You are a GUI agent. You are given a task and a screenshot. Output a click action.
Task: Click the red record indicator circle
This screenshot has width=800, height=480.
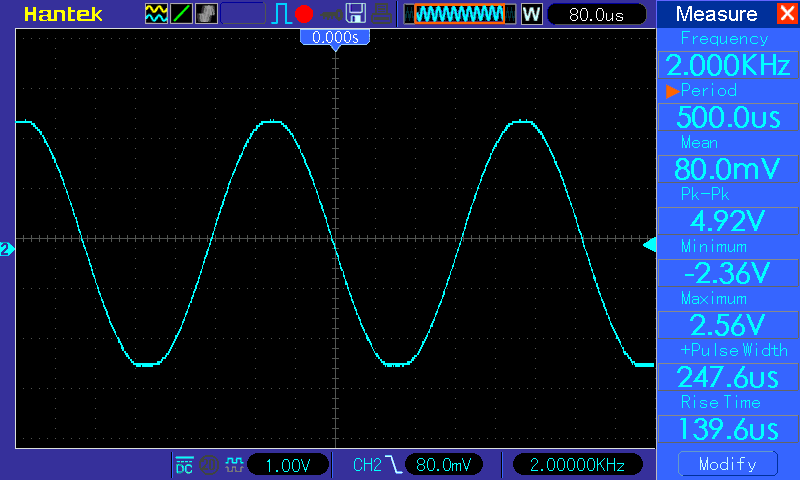pyautogui.click(x=304, y=14)
